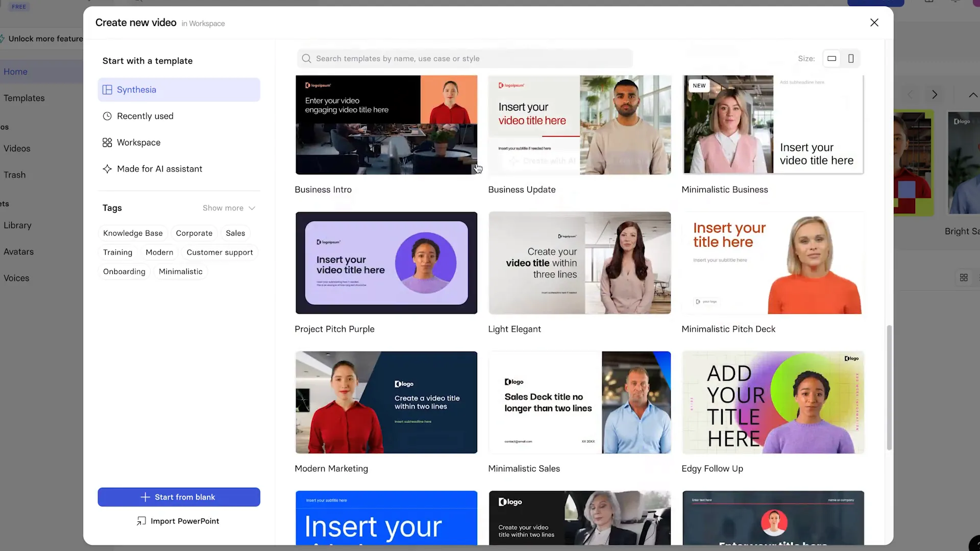Open Library in background sidebar
The height and width of the screenshot is (551, 980).
(17, 226)
